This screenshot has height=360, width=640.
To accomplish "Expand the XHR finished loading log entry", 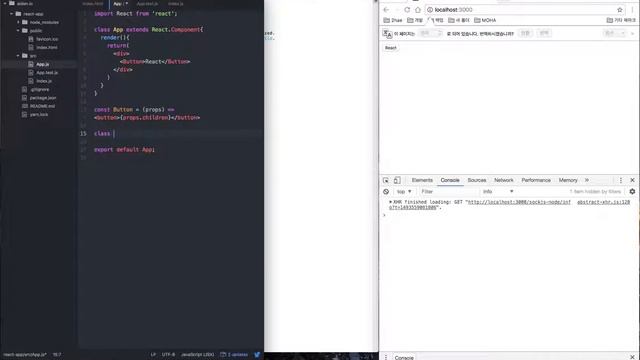I will coord(390,202).
